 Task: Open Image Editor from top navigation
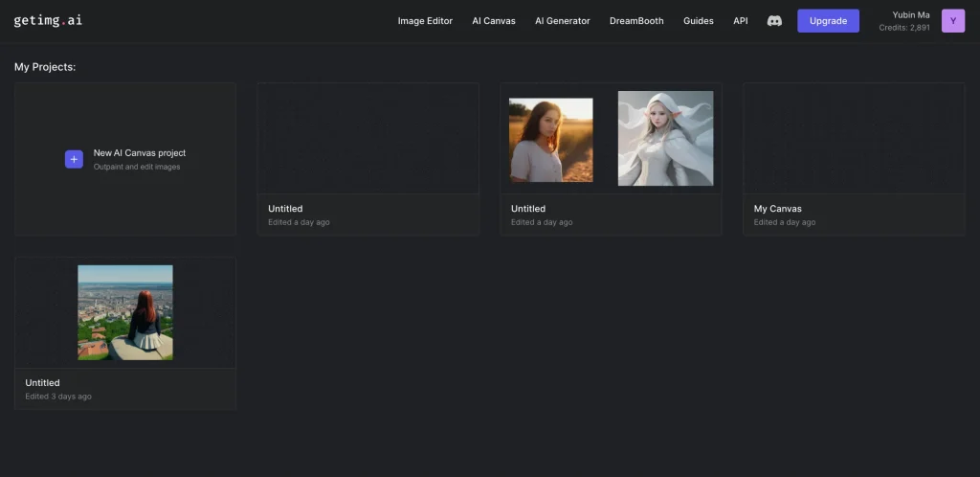pos(425,21)
